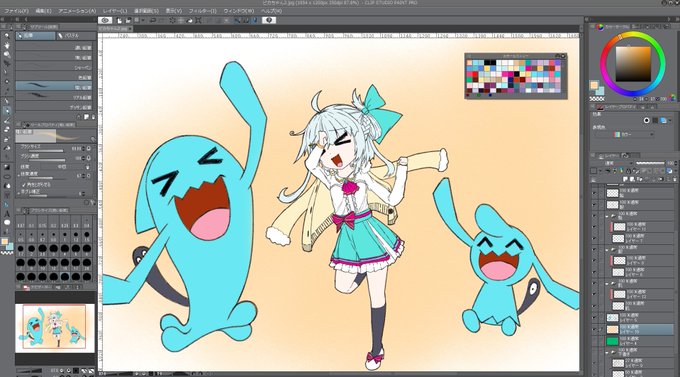Select the Text 'A' tool
The image size is (680, 377).
[x=7, y=213]
